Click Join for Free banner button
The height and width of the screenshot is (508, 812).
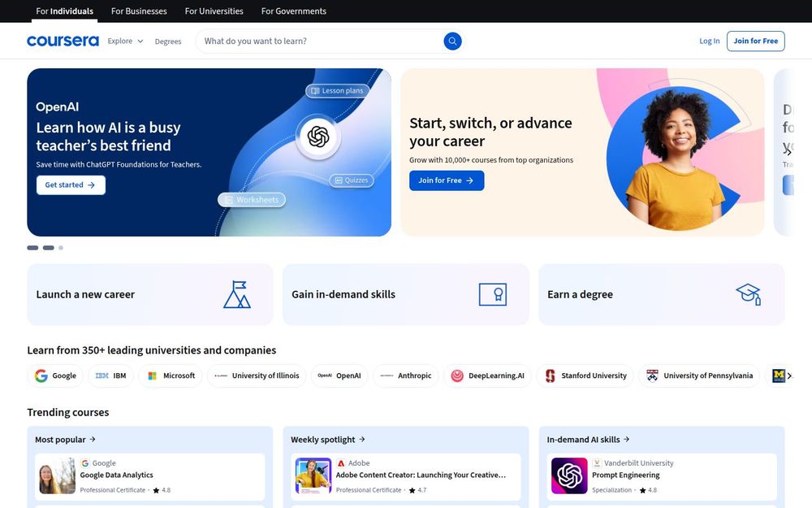(x=447, y=180)
